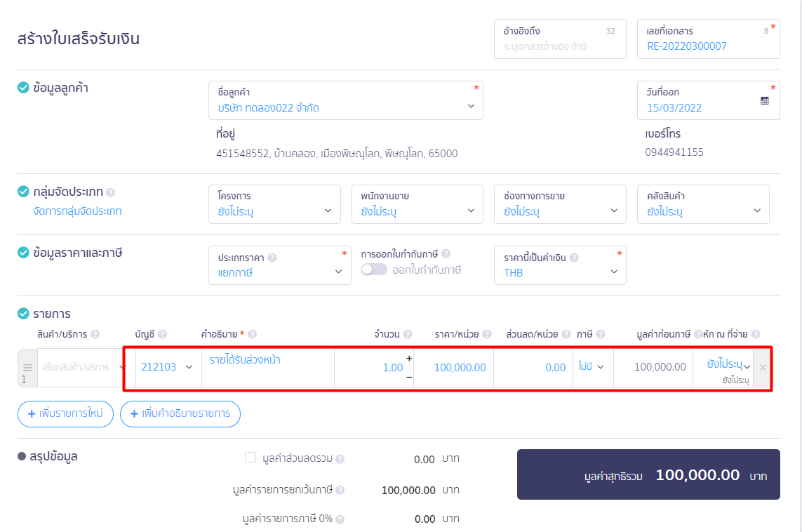Click help icon beside ประเภทราคา label
The width and height of the screenshot is (802, 532).
(272, 258)
